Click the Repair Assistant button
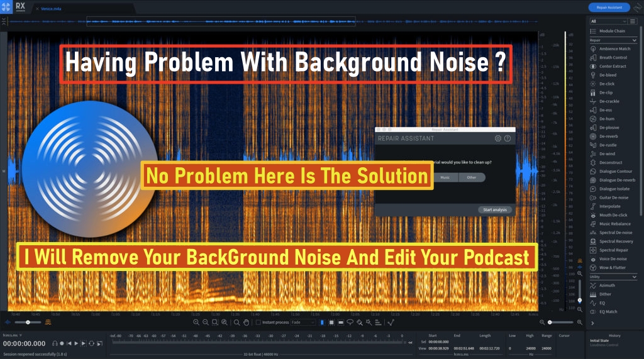 (609, 8)
